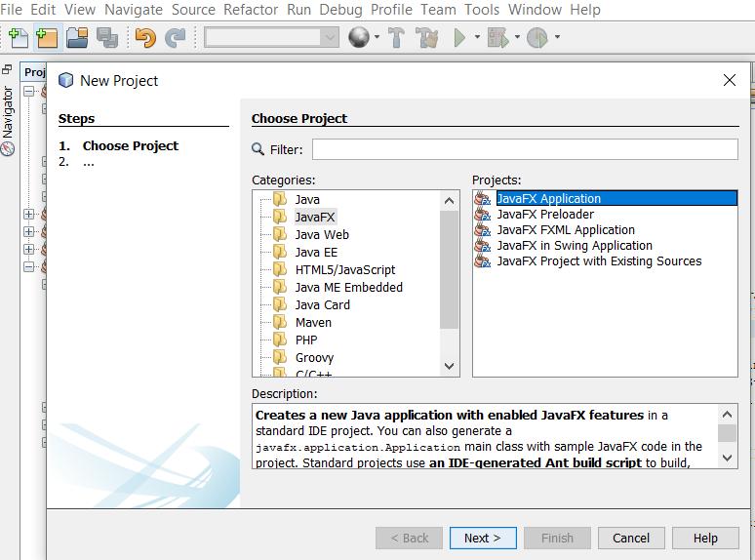Click the Description scroll up arrow
Screen dimensions: 755x560
click(727, 414)
